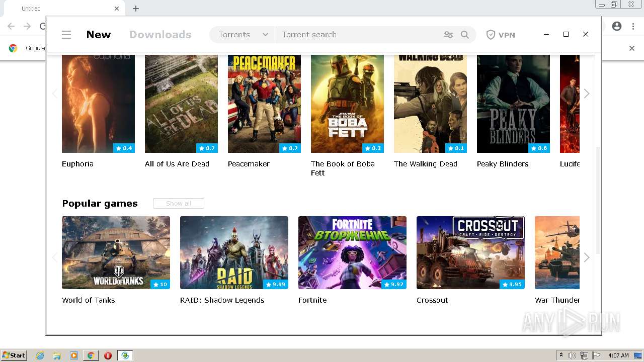The height and width of the screenshot is (362, 644).
Task: Launch Internet Explorer from the taskbar
Action: click(40, 355)
